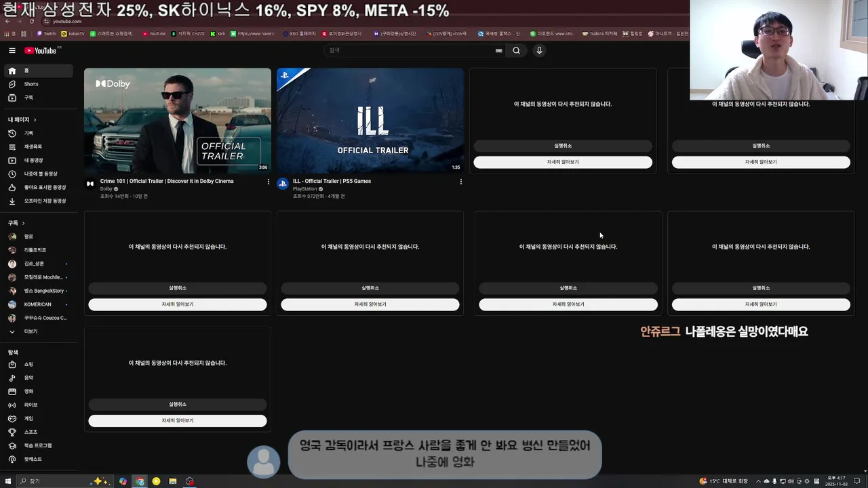Open 구독 subscriptions under Shorts
868x488 pixels.
(38, 98)
